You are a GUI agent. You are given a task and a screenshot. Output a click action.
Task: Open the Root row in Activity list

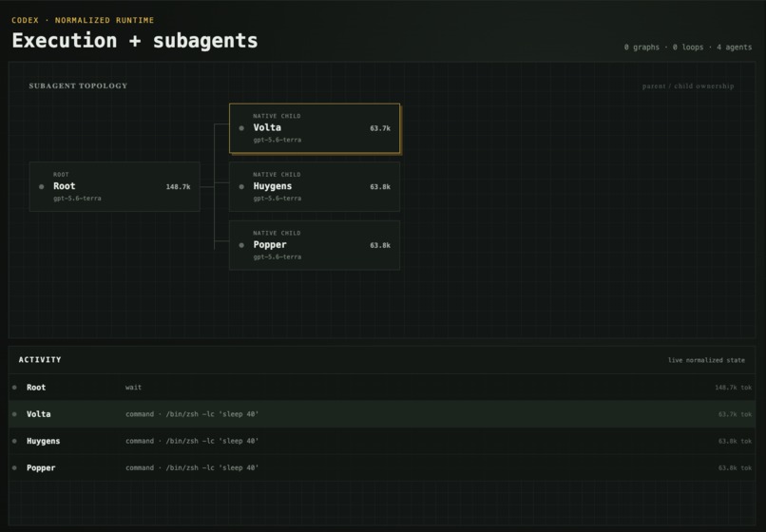382,388
